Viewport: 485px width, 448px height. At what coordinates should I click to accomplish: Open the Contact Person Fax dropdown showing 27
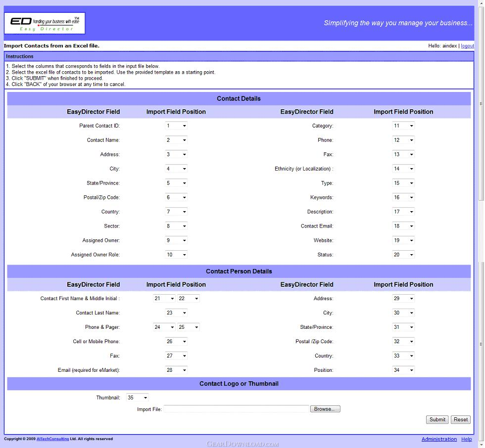click(176, 356)
